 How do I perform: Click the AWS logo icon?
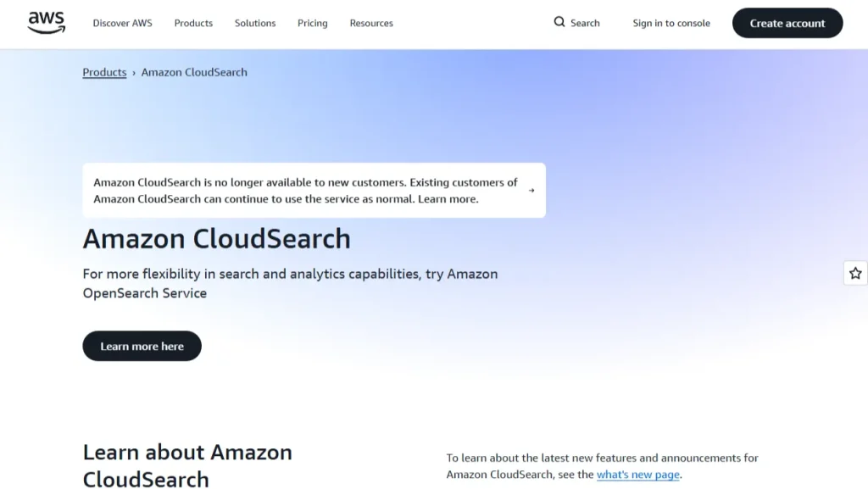point(47,23)
